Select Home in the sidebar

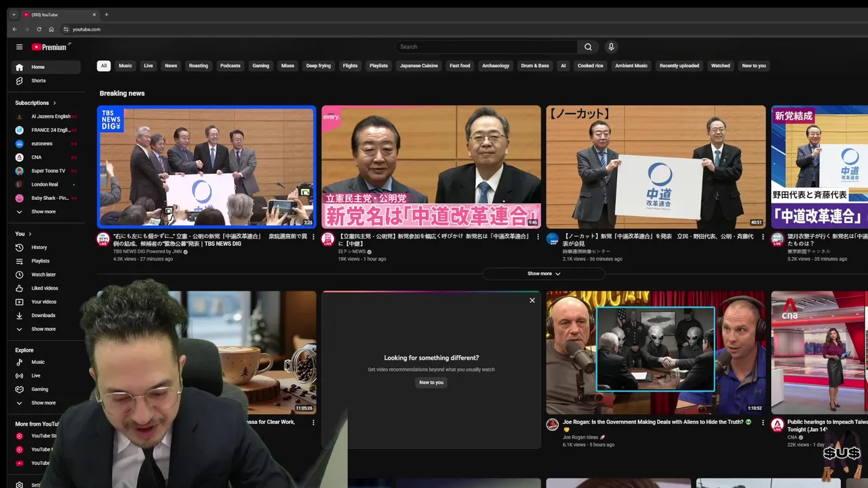tap(45, 67)
